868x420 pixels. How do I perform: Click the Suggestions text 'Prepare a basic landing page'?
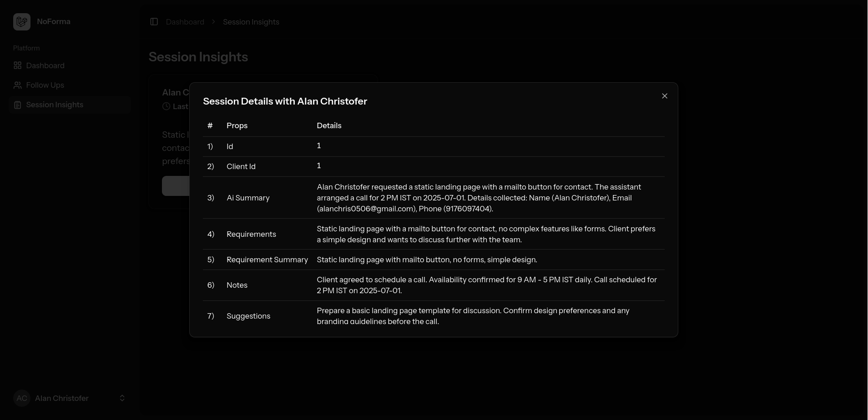[x=473, y=316]
